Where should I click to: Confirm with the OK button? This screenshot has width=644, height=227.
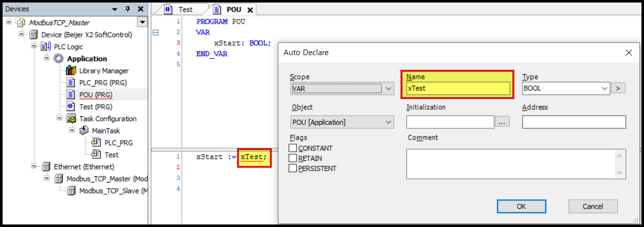pos(521,206)
